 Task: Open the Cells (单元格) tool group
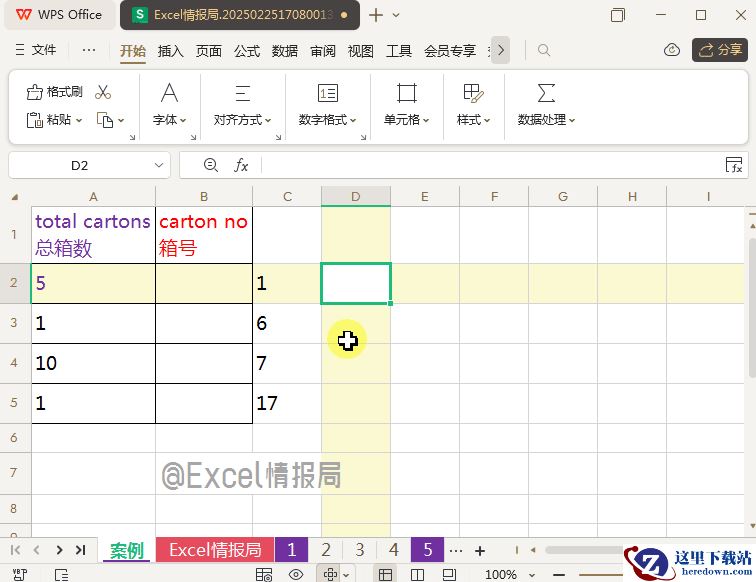(x=406, y=105)
